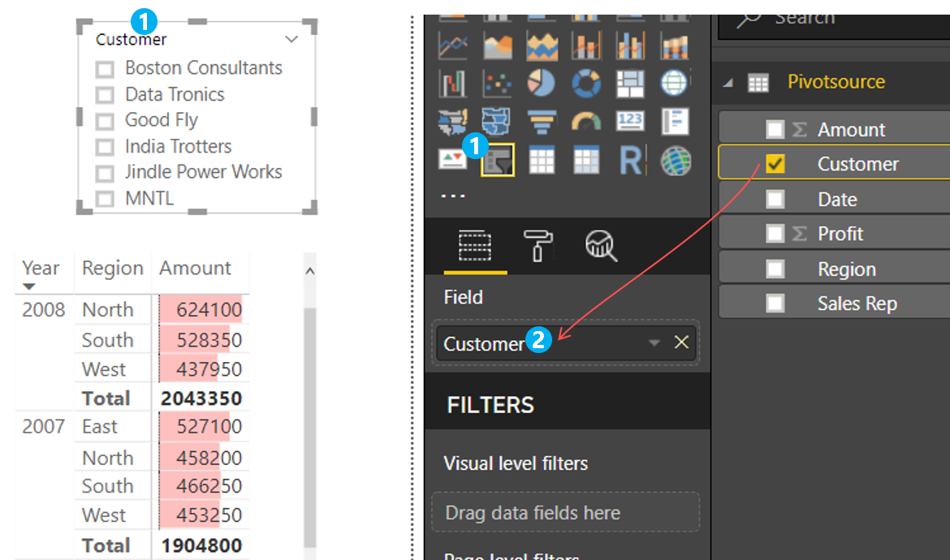Open the Customer slicer header chevron
This screenshot has height=560, width=950.
(x=291, y=39)
